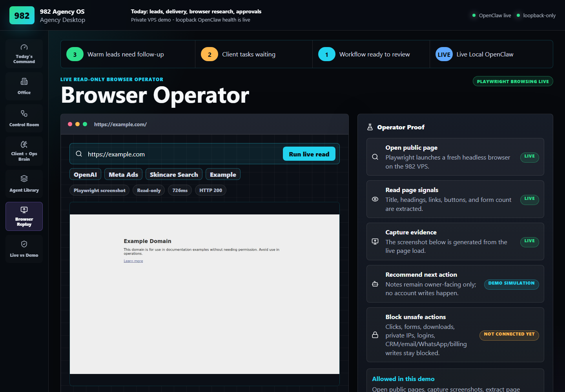Viewport: 565px width, 392px height.
Task: Click the Block unsafe actions card title
Action: tap(416, 317)
